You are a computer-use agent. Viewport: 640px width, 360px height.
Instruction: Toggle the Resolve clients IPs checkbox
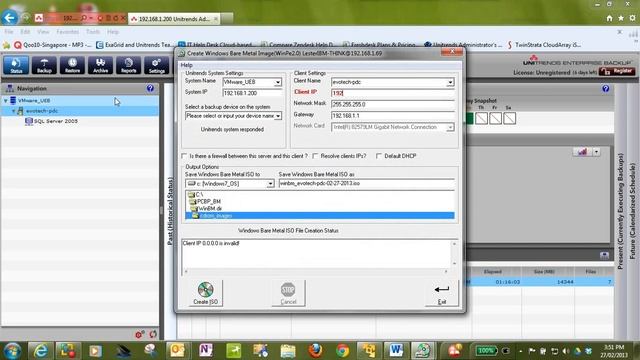[x=315, y=156]
